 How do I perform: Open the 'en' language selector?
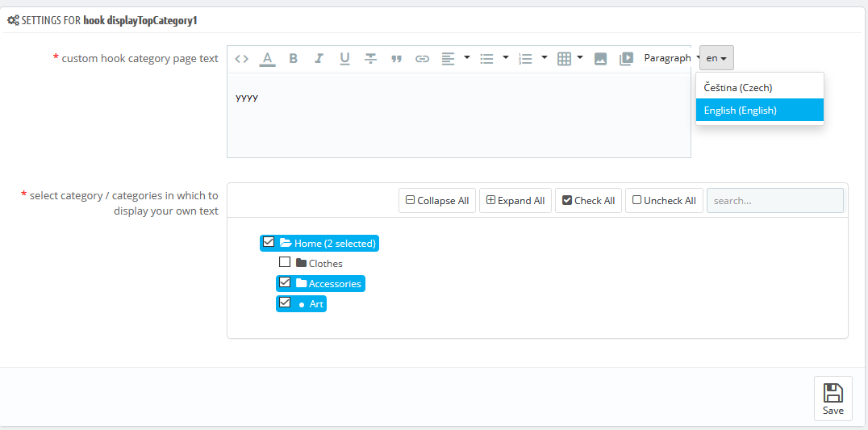pos(716,58)
